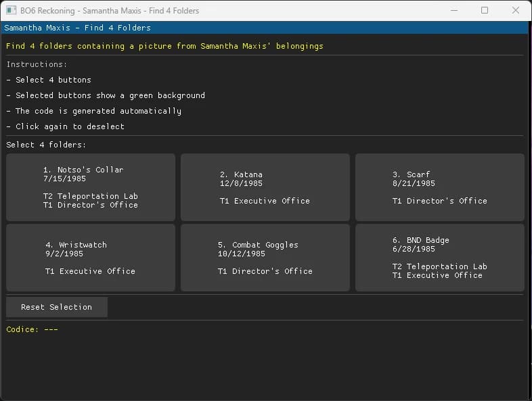Click the 'Instructions:' label
Image resolution: width=532 pixels, height=401 pixels.
pos(37,64)
